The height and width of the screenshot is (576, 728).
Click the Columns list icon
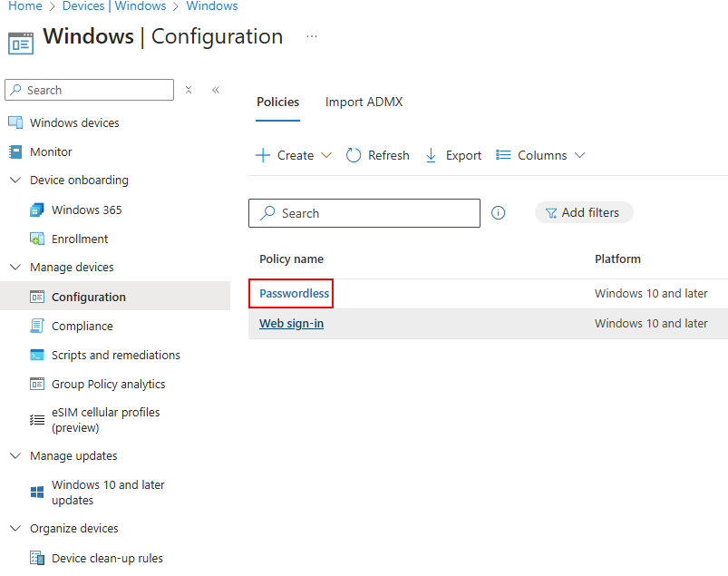point(503,155)
